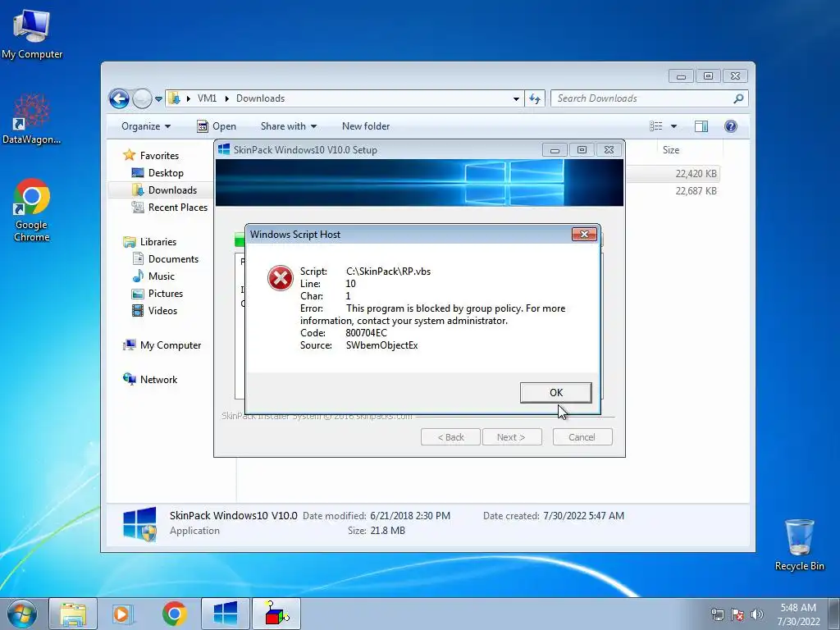Click the colored cube taskbar icon

tap(276, 614)
